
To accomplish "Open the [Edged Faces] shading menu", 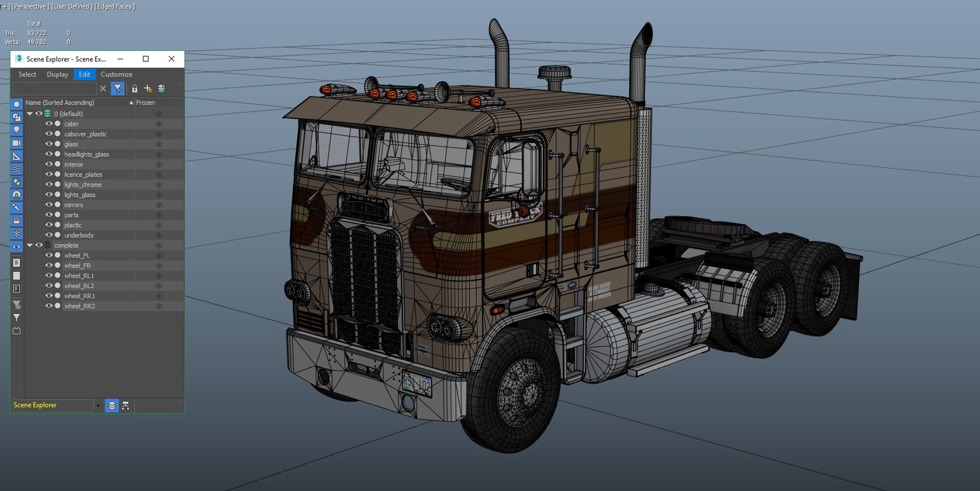I will [x=115, y=7].
